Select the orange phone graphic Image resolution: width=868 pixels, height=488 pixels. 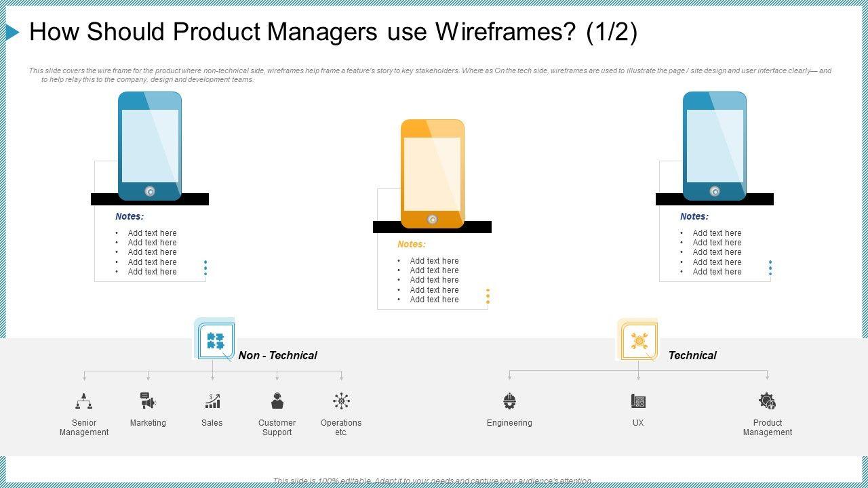(433, 174)
